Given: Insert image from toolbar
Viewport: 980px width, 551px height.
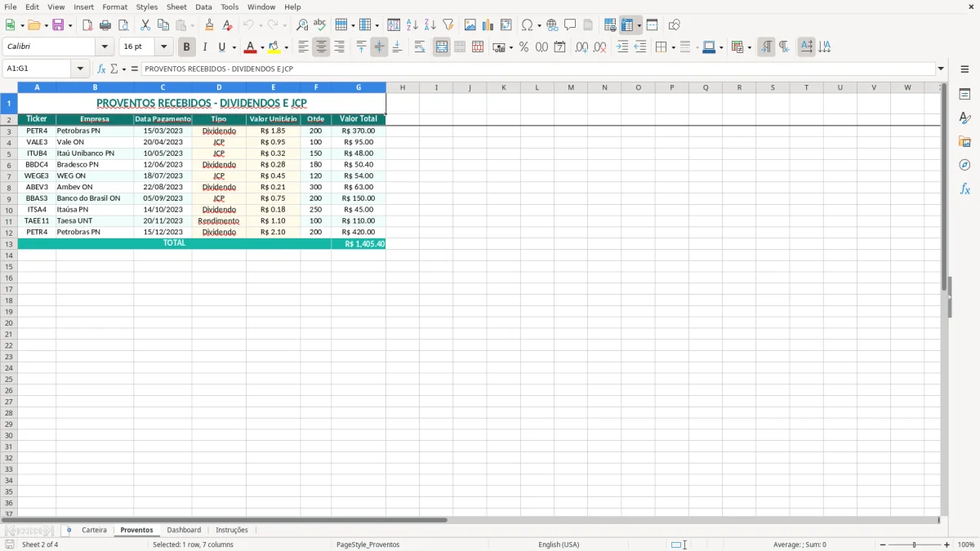Looking at the screenshot, I should click(x=470, y=25).
